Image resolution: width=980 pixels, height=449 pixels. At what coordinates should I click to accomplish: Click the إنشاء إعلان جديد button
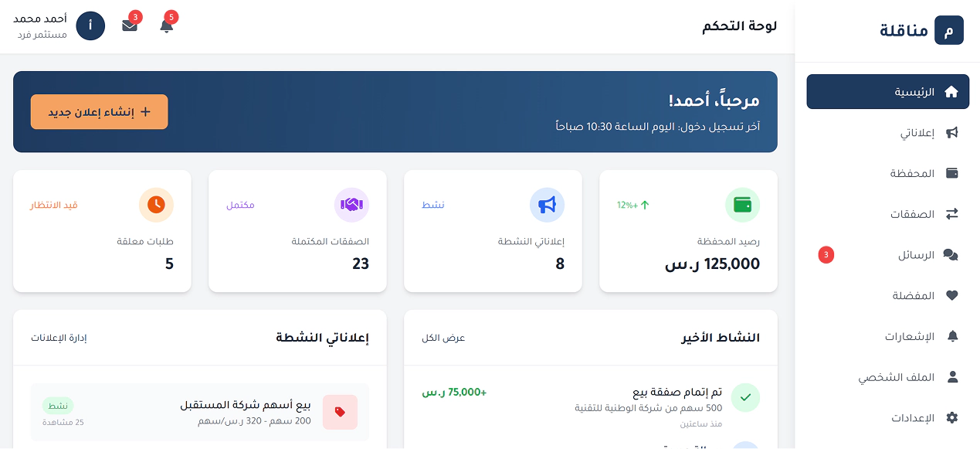(99, 111)
